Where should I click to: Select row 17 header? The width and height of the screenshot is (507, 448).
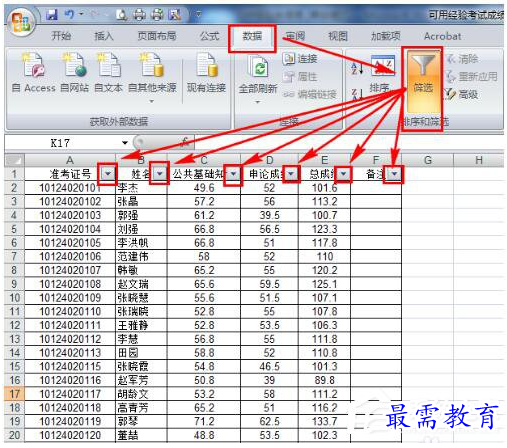[x=14, y=394]
